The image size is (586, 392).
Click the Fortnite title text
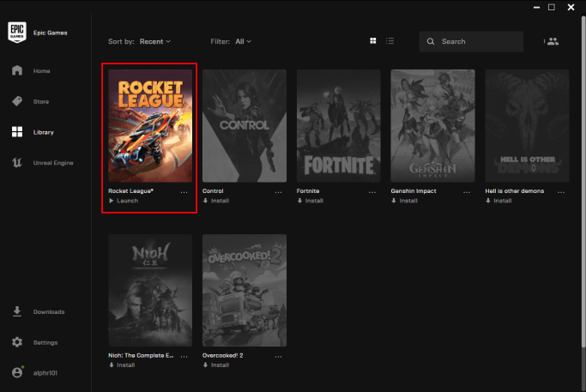pyautogui.click(x=308, y=191)
